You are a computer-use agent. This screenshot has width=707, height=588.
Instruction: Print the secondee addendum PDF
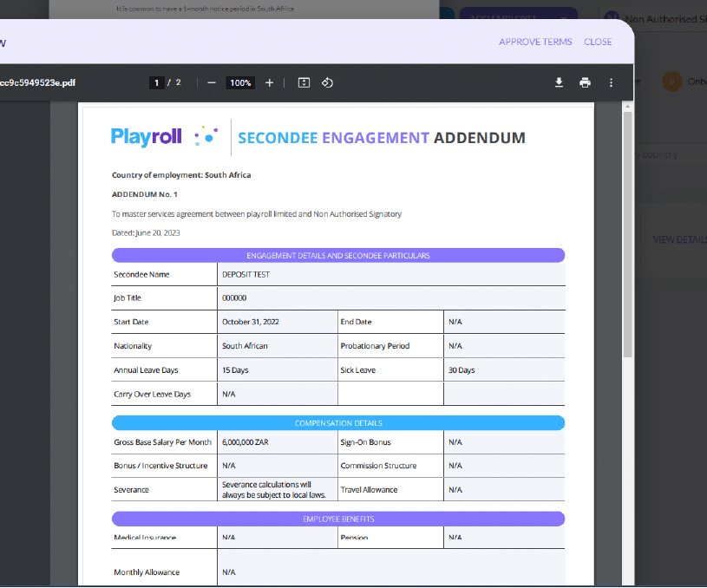click(x=585, y=82)
